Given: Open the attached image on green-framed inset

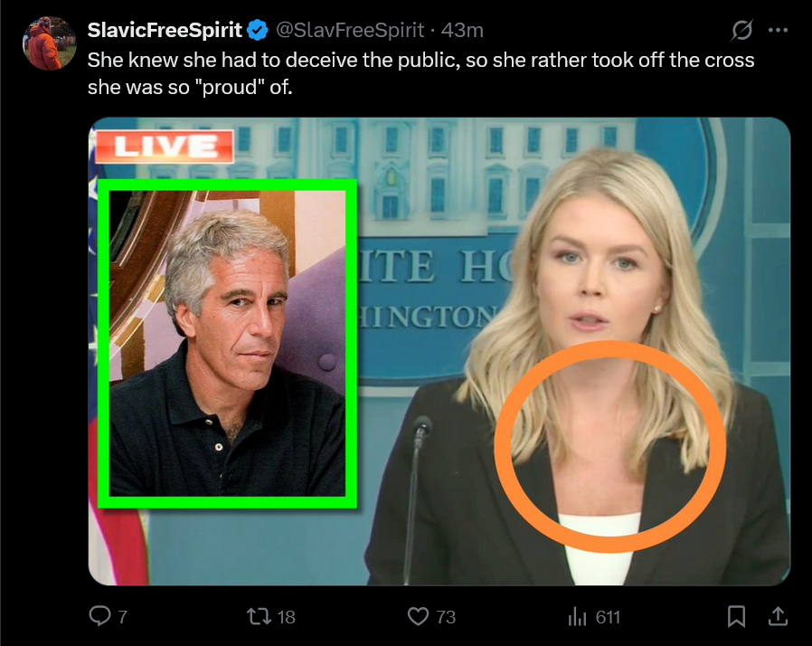Looking at the screenshot, I should tap(227, 344).
